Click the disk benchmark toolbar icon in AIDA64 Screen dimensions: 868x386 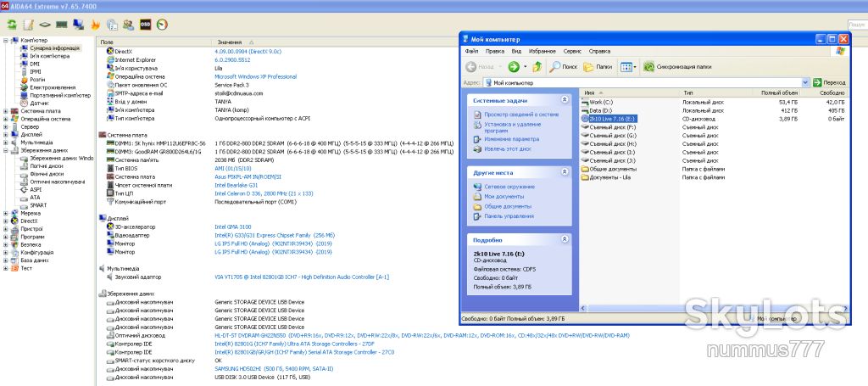click(45, 25)
